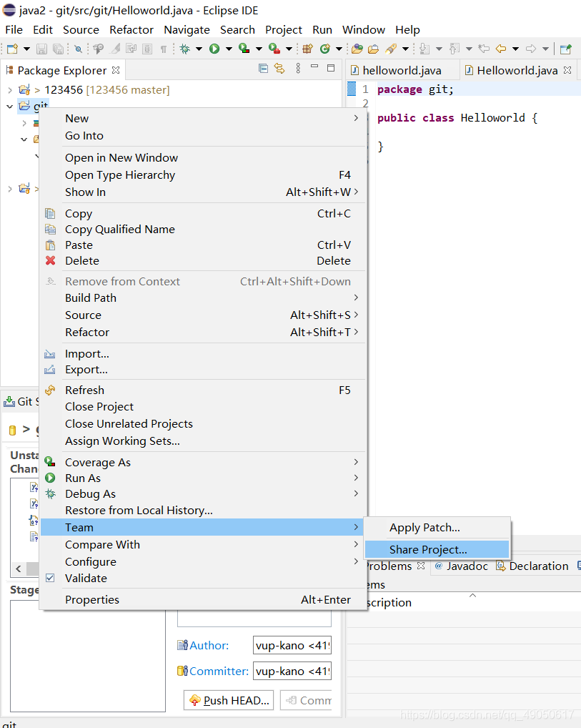Screen dimensions: 581x728
Task: Click Collapse All in Package Explorer
Action: (x=263, y=69)
